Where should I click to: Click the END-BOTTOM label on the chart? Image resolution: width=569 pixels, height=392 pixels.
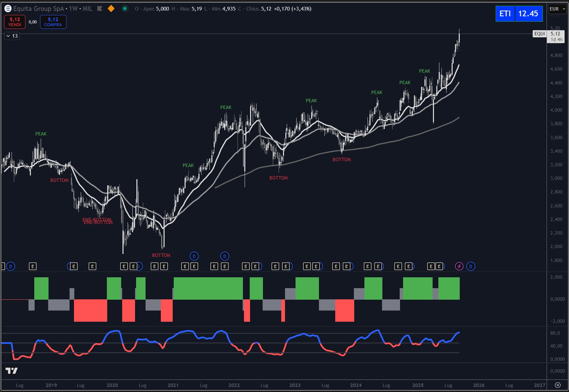point(98,221)
